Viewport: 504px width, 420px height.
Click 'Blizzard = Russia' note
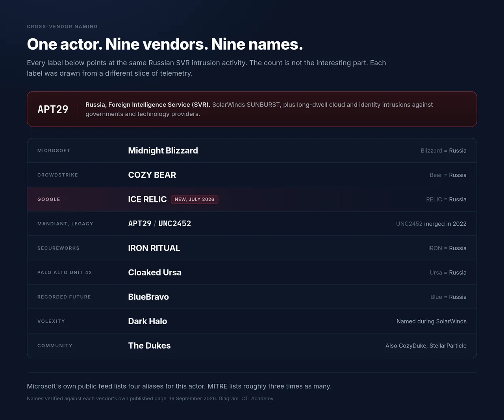[443, 151]
